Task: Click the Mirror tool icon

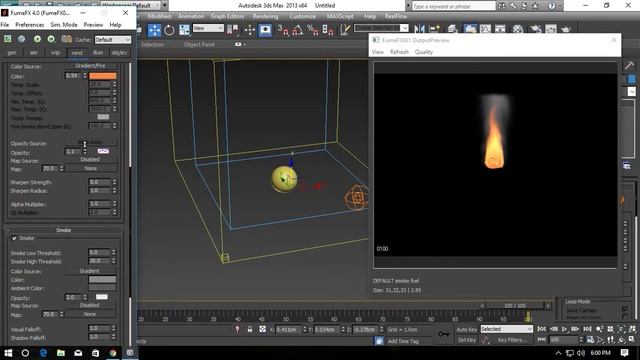Action: (419, 29)
